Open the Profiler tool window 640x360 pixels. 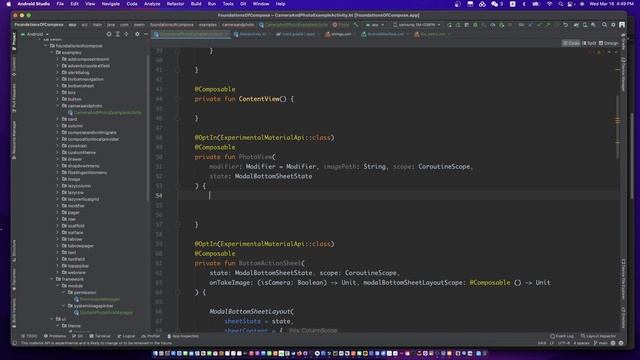click(151, 336)
